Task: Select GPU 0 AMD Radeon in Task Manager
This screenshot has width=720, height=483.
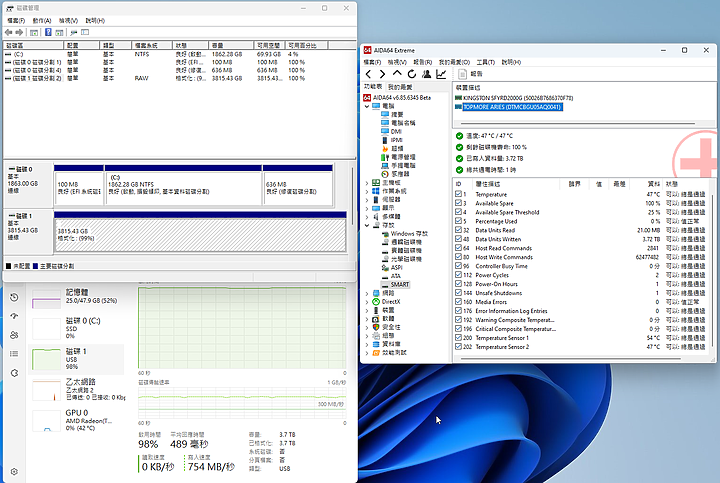Action: click(77, 420)
